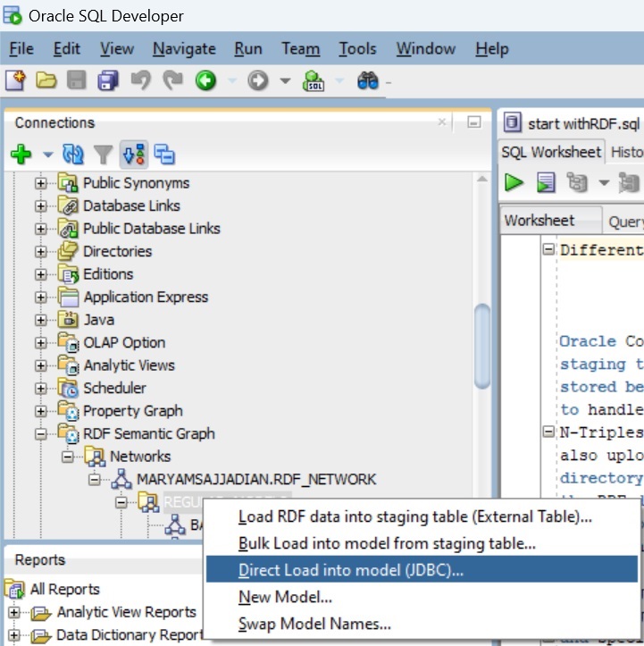
Task: Choose Load RDF data into staging table
Action: [422, 516]
